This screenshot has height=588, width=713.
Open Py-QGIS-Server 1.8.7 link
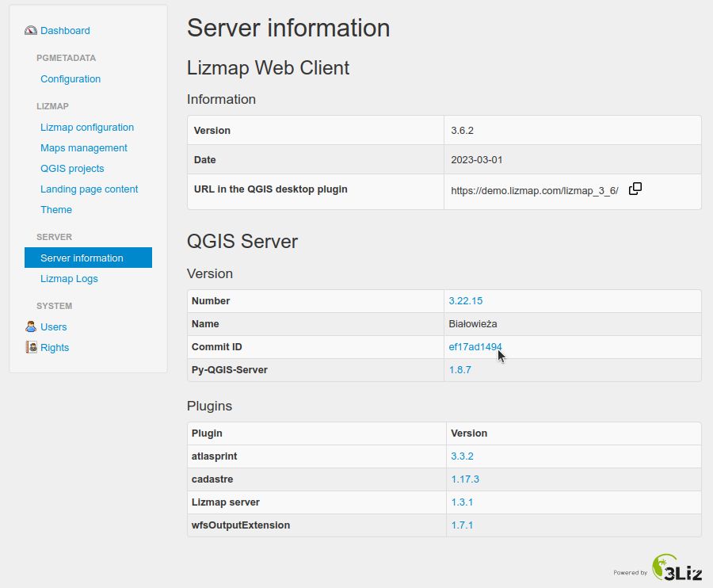(460, 370)
